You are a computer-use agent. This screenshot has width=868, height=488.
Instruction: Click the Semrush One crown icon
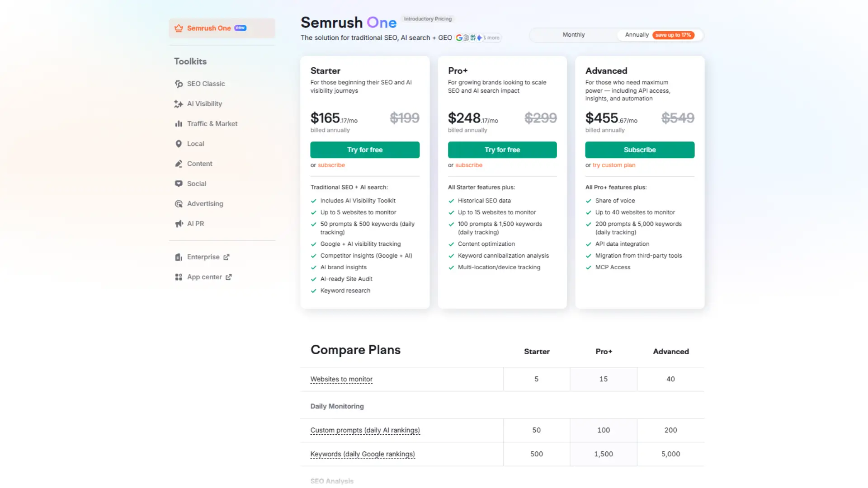(179, 28)
